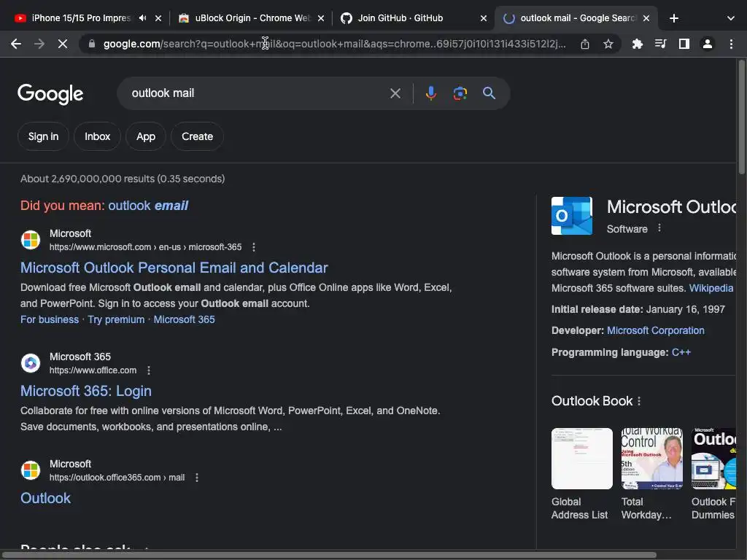Click the Microsoft Outlook logo in knowledge panel
The image size is (747, 560).
(572, 216)
